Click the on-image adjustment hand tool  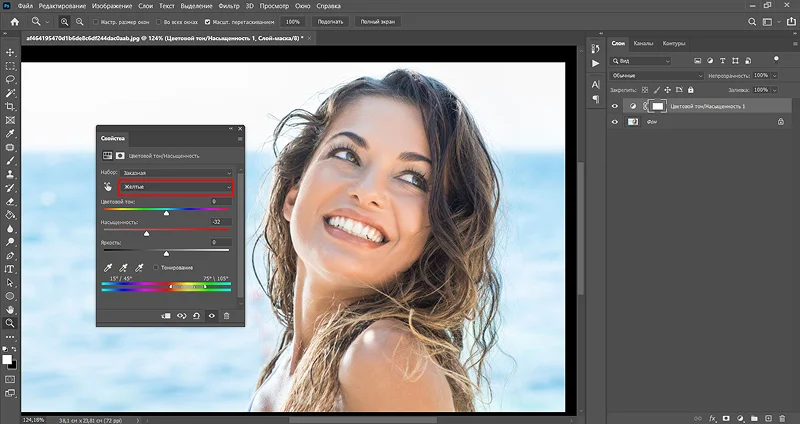click(107, 187)
